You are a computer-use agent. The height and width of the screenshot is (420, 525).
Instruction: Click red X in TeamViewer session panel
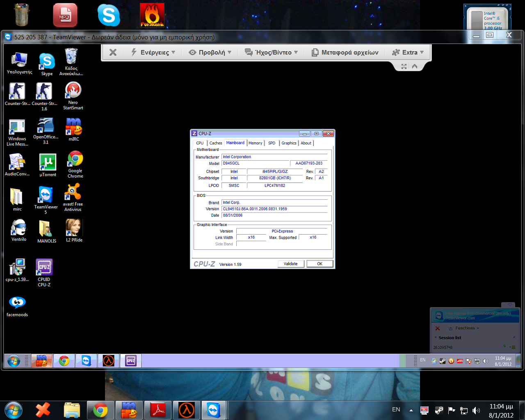coord(438,328)
